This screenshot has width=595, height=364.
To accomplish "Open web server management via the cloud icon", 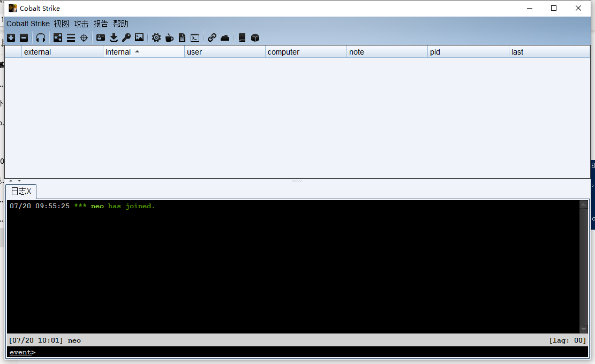I will (x=224, y=37).
